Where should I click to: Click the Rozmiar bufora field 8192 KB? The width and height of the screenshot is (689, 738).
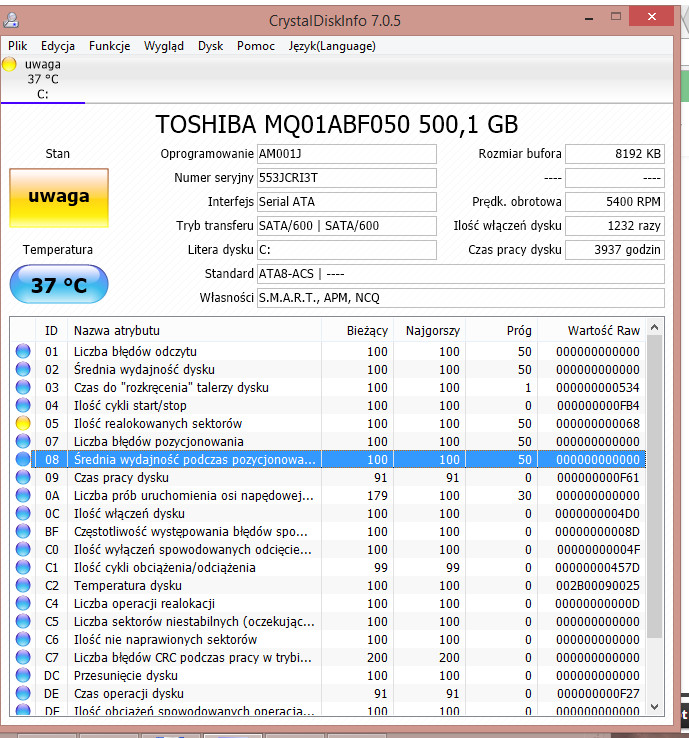click(615, 154)
